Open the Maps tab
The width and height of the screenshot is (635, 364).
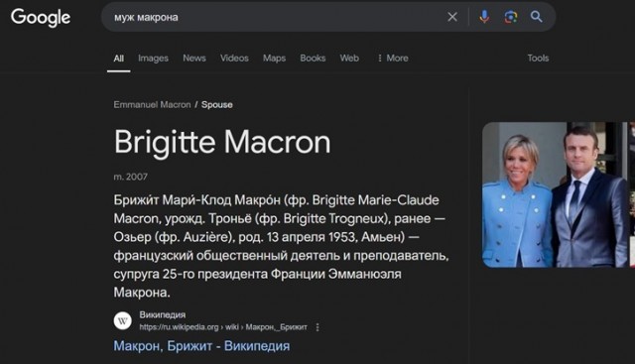(x=274, y=59)
